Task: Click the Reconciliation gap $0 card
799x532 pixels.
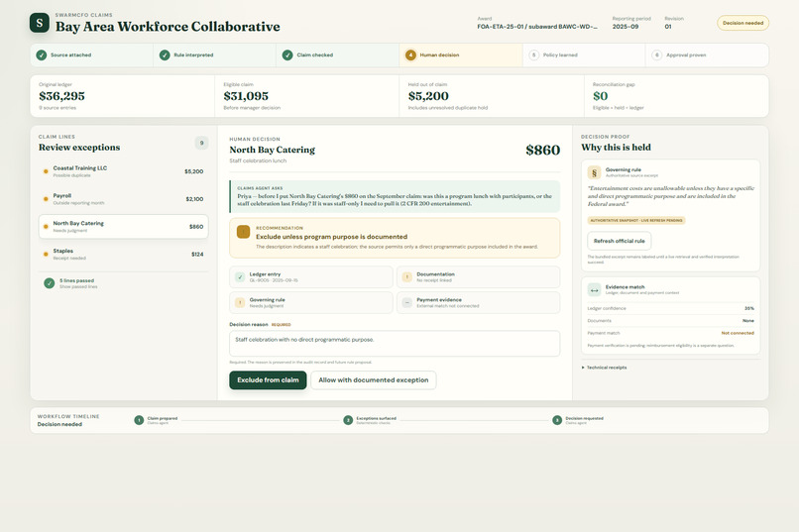Action: click(x=676, y=96)
